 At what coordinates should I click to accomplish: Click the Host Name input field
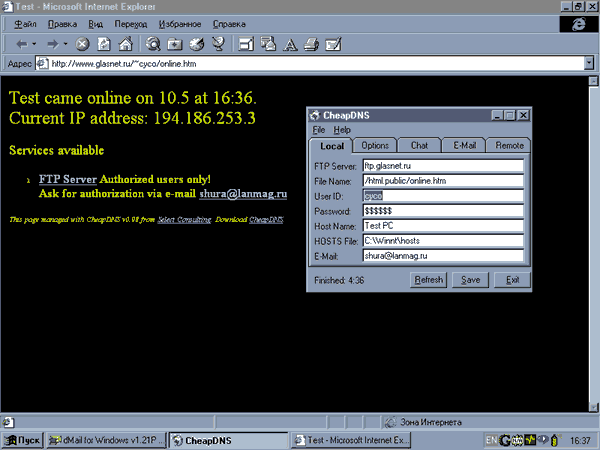[442, 226]
